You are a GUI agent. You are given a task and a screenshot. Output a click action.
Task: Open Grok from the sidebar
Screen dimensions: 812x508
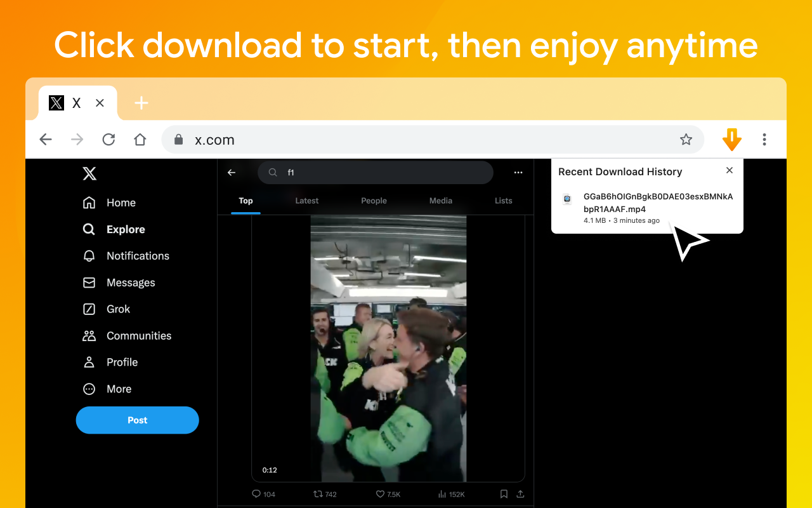click(117, 309)
